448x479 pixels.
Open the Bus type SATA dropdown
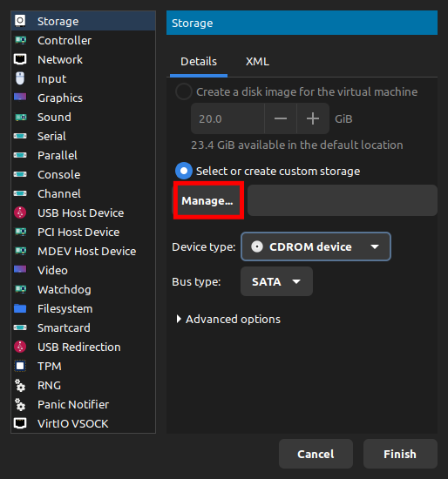276,281
